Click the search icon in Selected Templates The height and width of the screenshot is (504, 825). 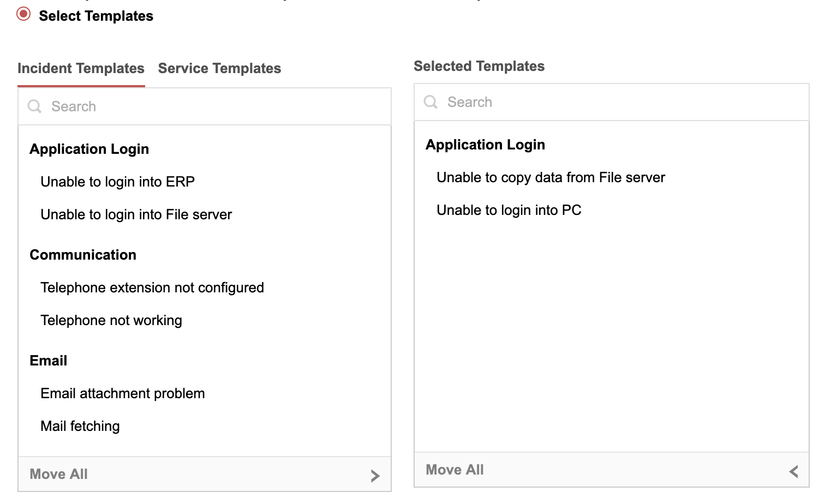coord(431,102)
